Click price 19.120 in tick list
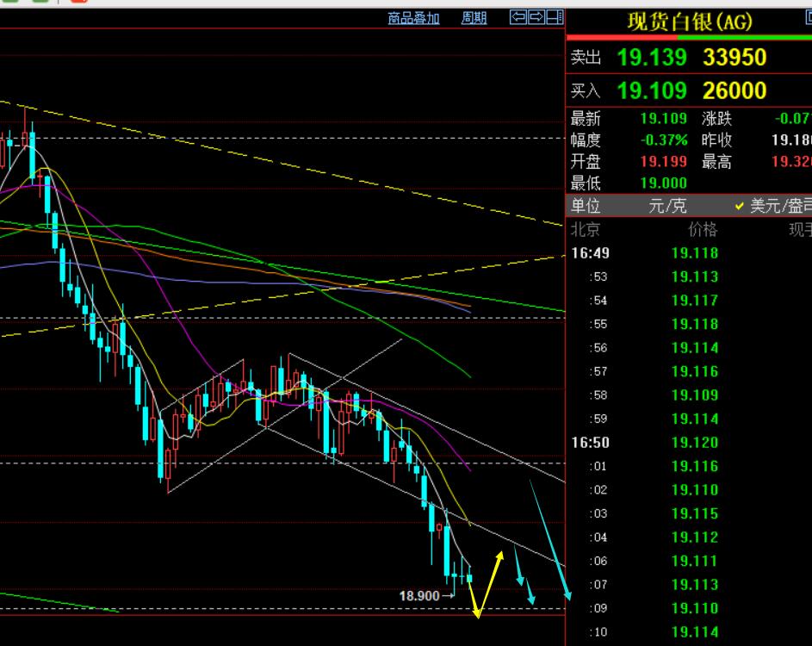 695,443
